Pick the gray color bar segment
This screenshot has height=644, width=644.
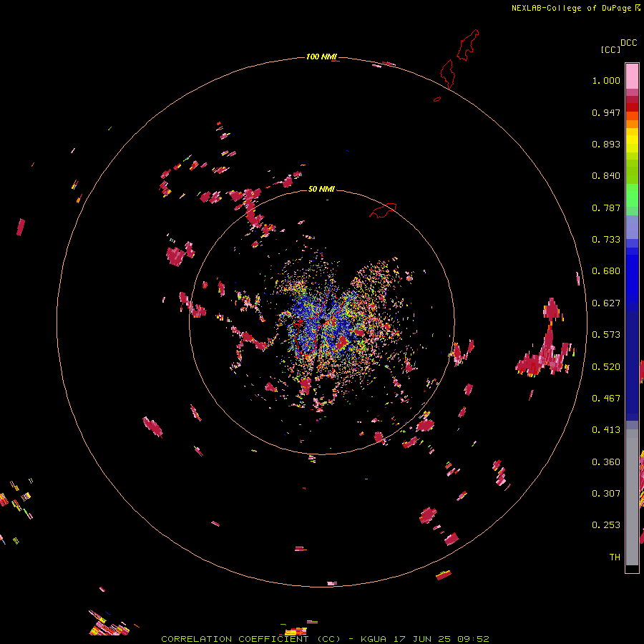tap(632, 497)
